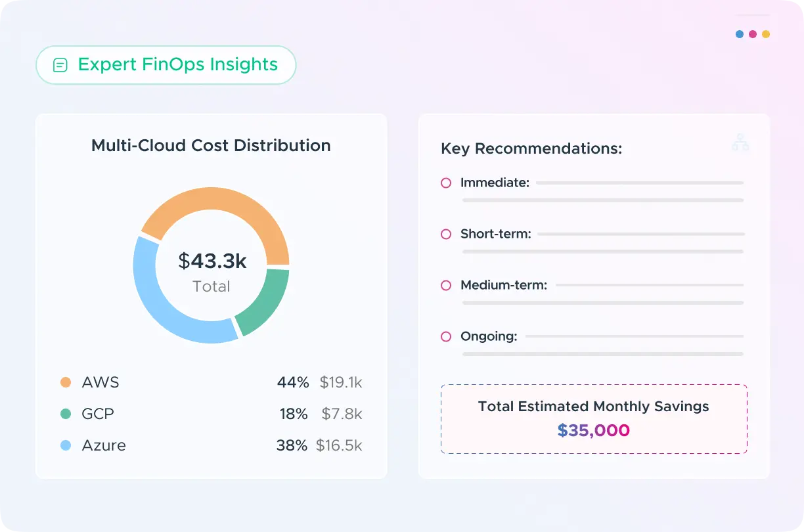Select the Short-term recommendation radio circle
Image resolution: width=804 pixels, height=532 pixels.
pyautogui.click(x=446, y=234)
